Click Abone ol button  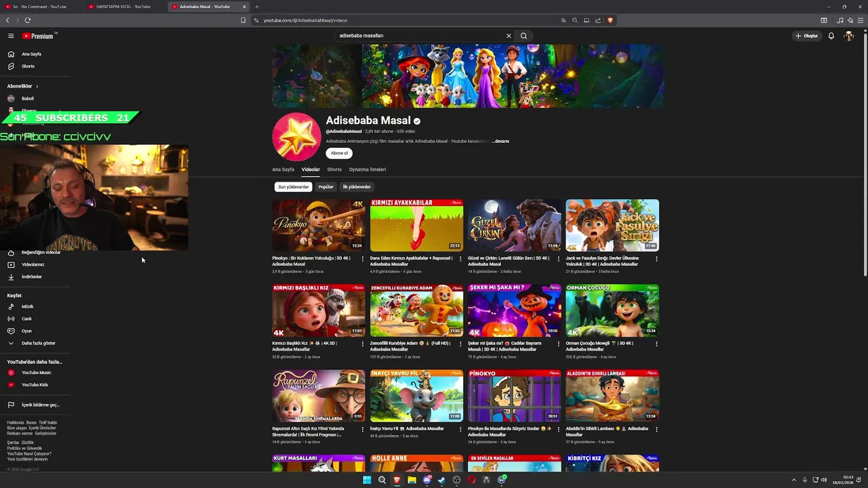point(339,153)
